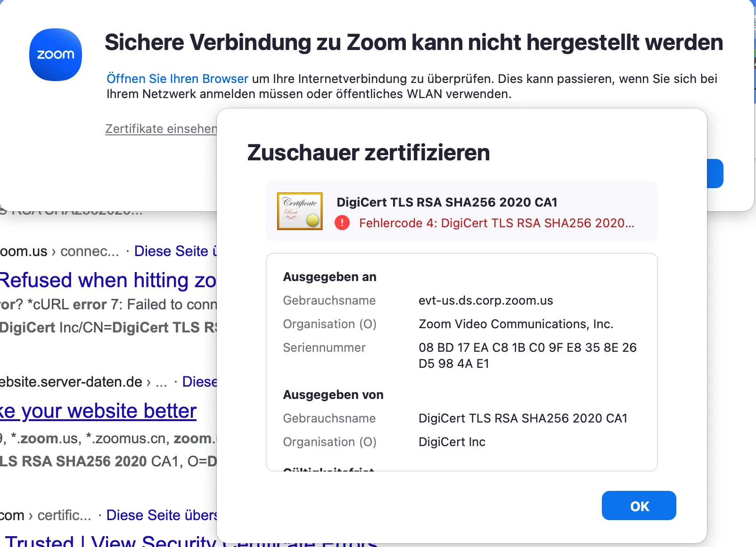Click the blue button behind the certificate dialog
This screenshot has width=756, height=547.
(715, 174)
